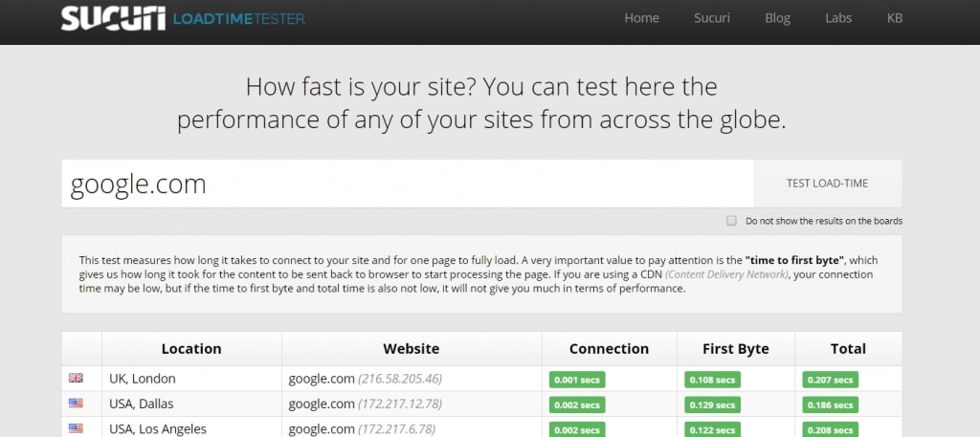Screen dimensions: 980x437
Task: Open the KB menu item
Action: click(895, 18)
